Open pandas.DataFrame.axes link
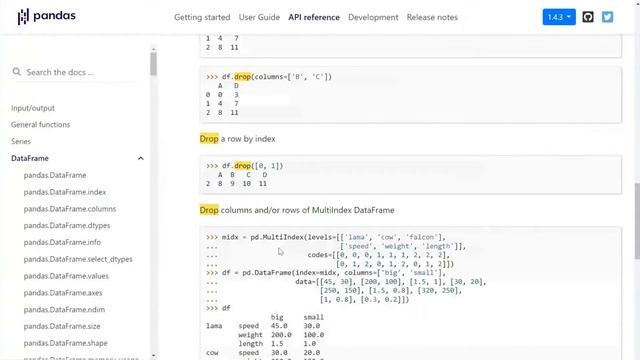This screenshot has height=360, width=640. coord(63,293)
